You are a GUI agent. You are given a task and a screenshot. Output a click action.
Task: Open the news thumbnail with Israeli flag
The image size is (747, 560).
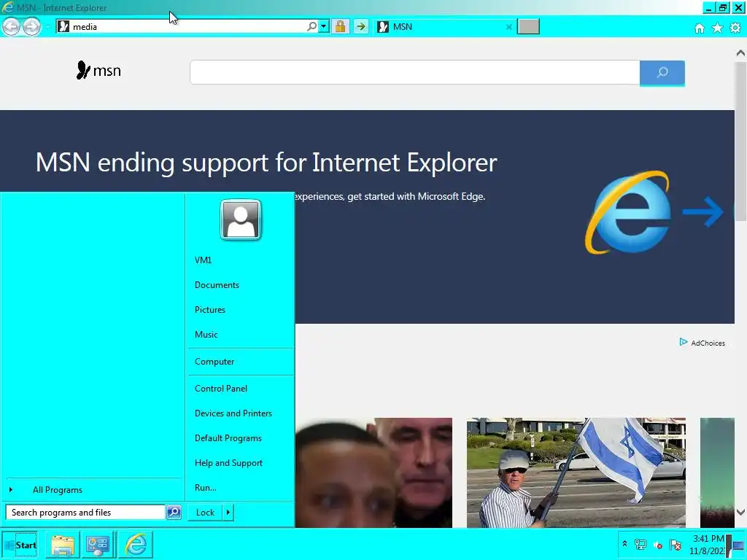[576, 472]
